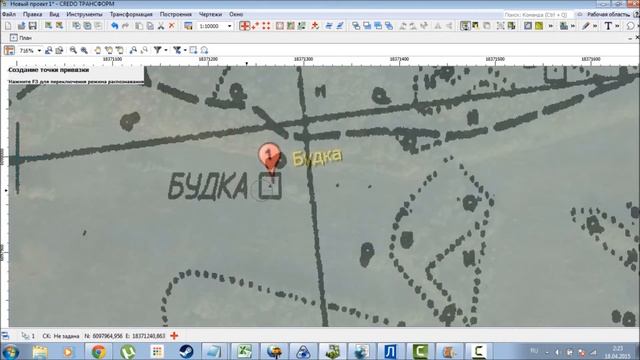Click the Save floppy disk icon
The image size is (640, 360).
pos(33,26)
